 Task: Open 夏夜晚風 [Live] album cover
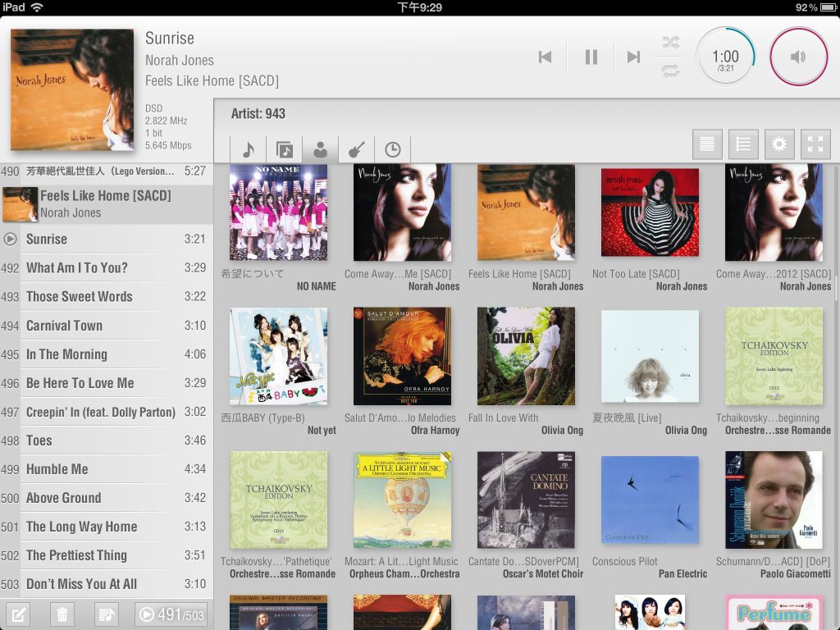point(650,356)
